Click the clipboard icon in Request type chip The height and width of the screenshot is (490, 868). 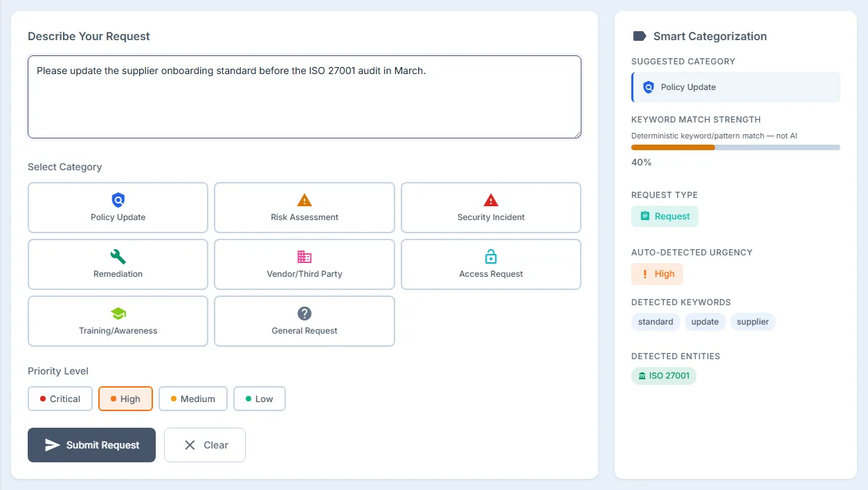point(645,217)
